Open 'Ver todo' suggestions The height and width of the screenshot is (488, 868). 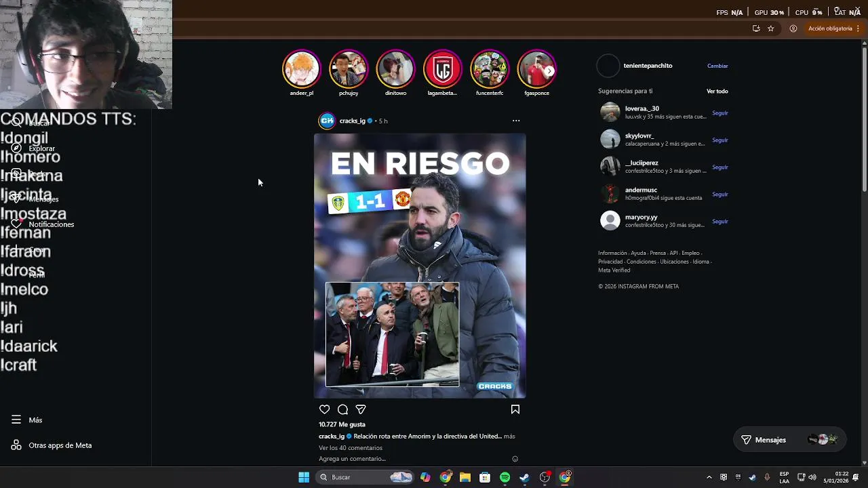(717, 91)
